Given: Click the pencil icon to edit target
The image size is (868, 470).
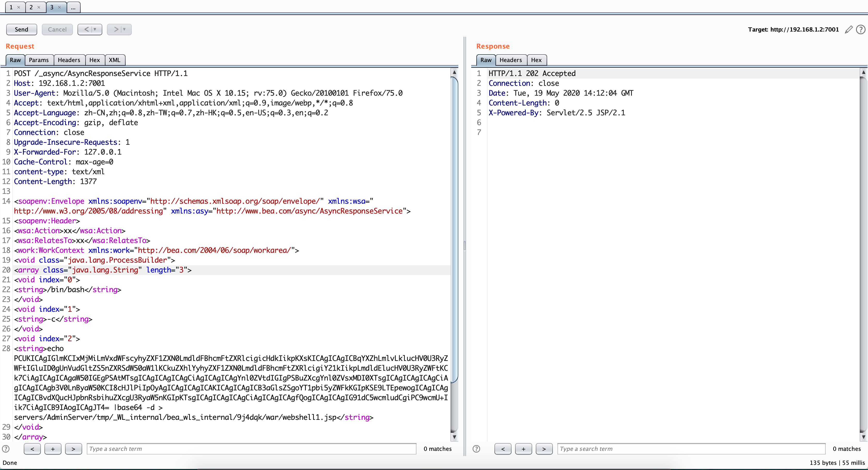Looking at the screenshot, I should [848, 30].
